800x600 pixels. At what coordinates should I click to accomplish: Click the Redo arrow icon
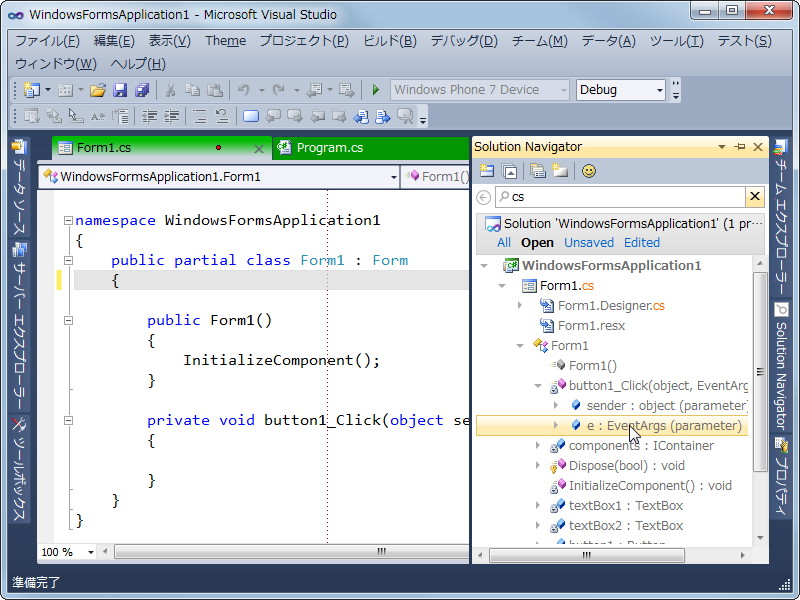[x=279, y=90]
